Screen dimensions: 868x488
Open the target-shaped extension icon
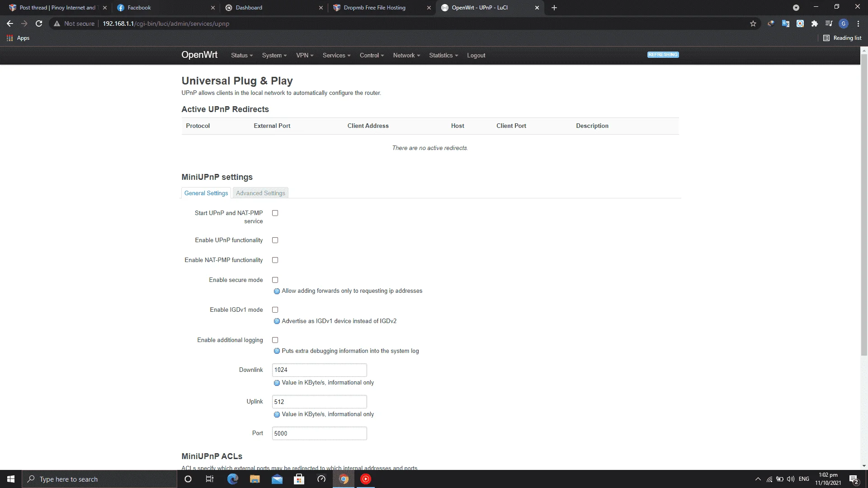pyautogui.click(x=800, y=23)
